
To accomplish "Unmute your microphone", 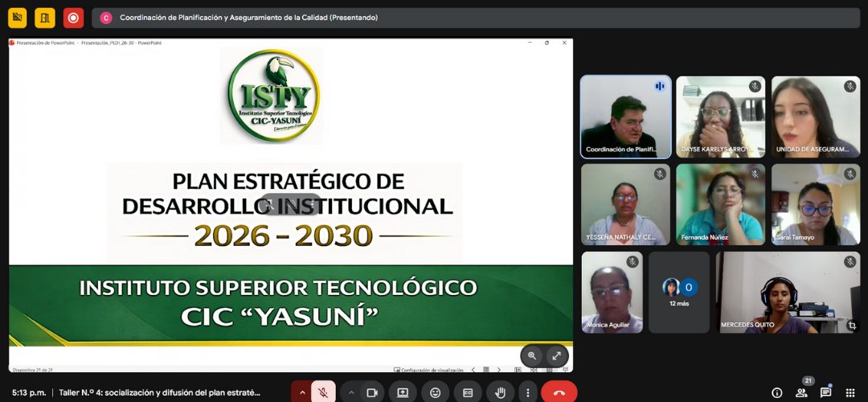I will click(x=323, y=392).
